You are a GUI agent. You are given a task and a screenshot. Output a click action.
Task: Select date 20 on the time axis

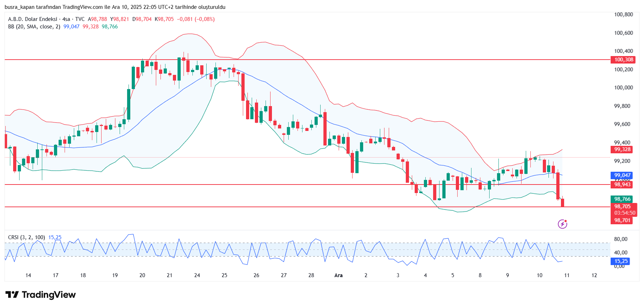[142, 275]
